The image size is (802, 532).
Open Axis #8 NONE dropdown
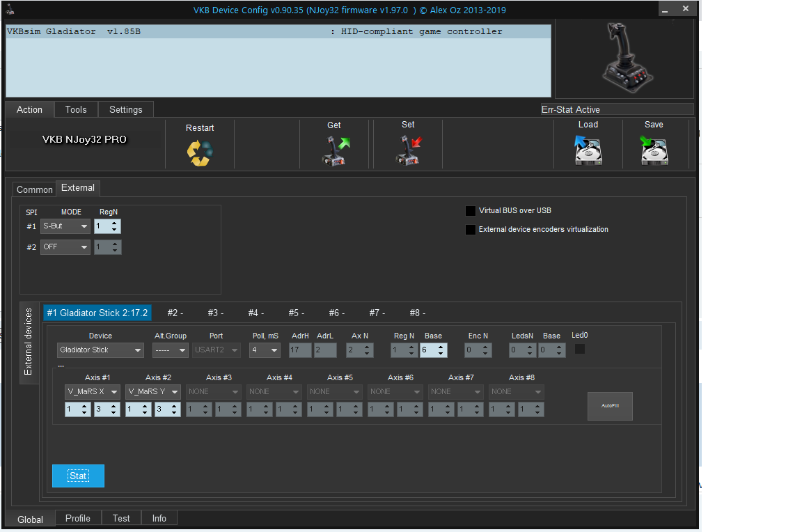click(516, 392)
